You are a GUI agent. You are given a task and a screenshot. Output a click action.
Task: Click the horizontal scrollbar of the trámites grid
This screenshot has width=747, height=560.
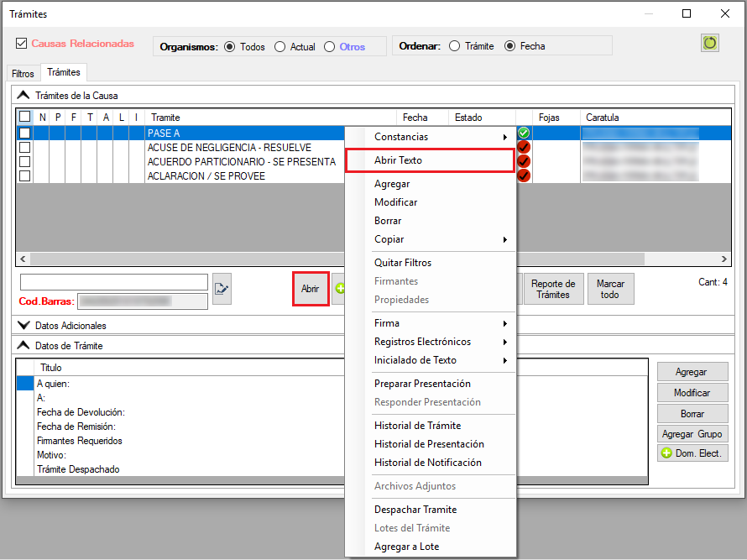(x=168, y=259)
